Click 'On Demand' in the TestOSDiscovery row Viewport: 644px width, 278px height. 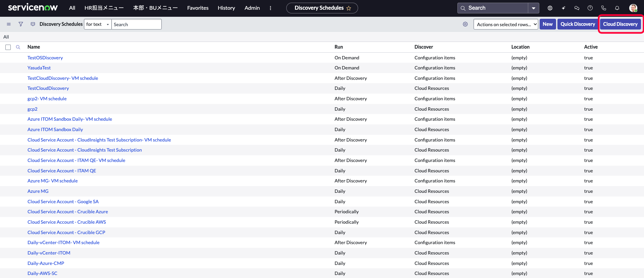pyautogui.click(x=347, y=58)
